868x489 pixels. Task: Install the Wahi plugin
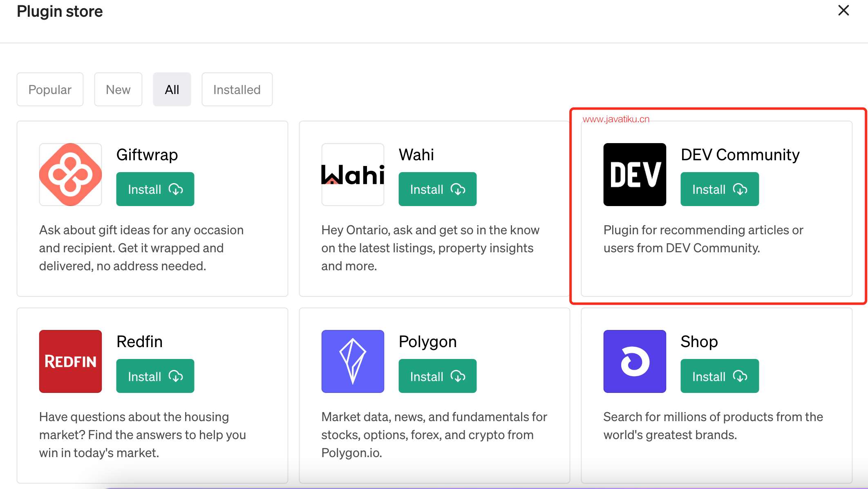pyautogui.click(x=438, y=189)
